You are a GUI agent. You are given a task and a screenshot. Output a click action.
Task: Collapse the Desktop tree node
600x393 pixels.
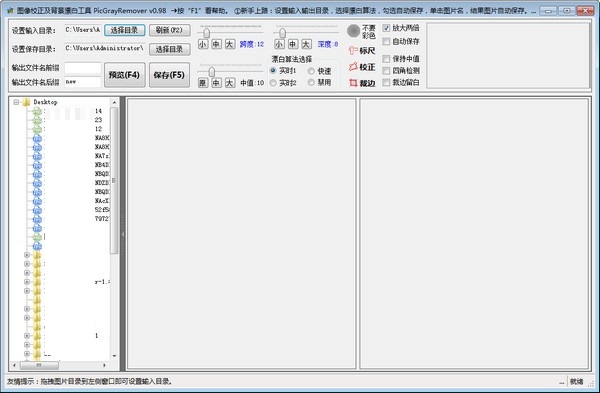16,102
